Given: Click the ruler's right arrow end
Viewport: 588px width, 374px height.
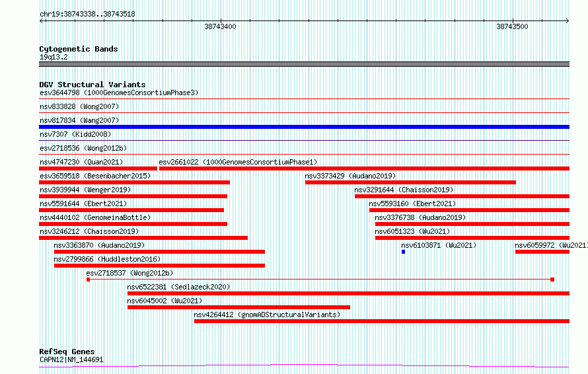Looking at the screenshot, I should coord(568,20).
